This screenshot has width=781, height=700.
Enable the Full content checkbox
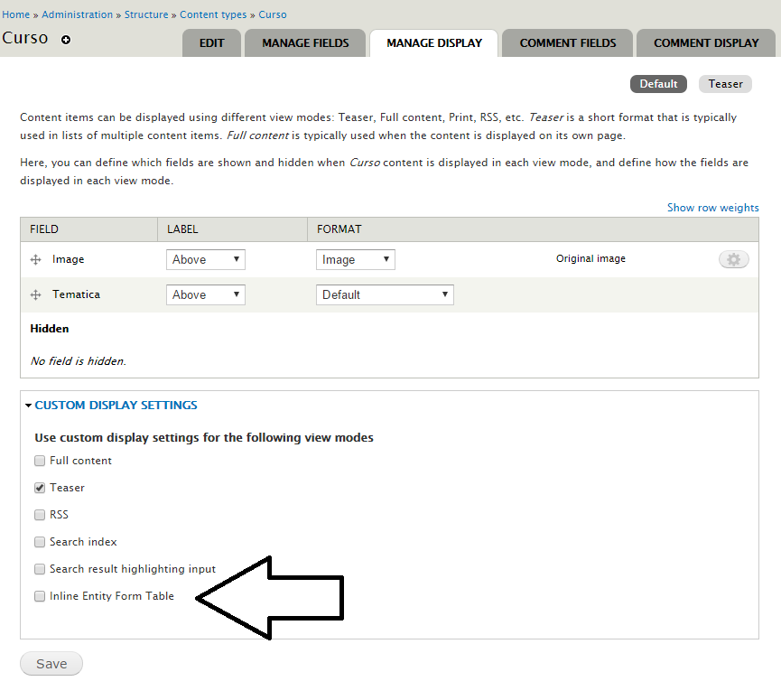pyautogui.click(x=40, y=461)
